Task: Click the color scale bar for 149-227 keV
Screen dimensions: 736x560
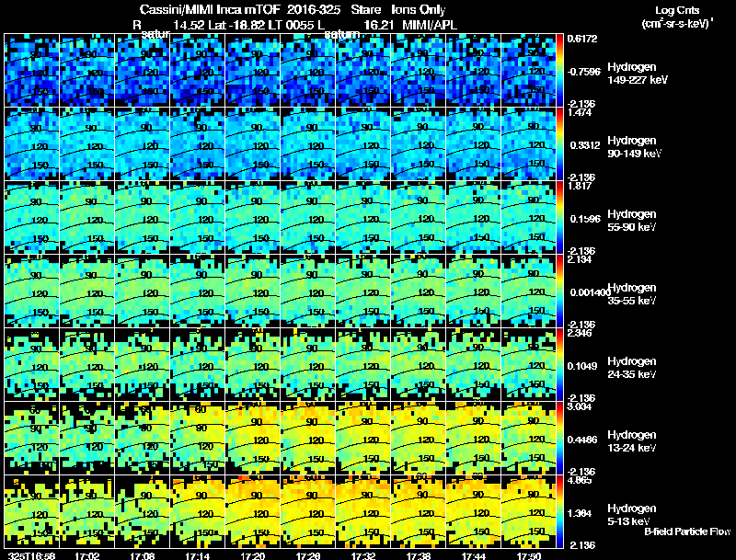Action: (x=559, y=70)
